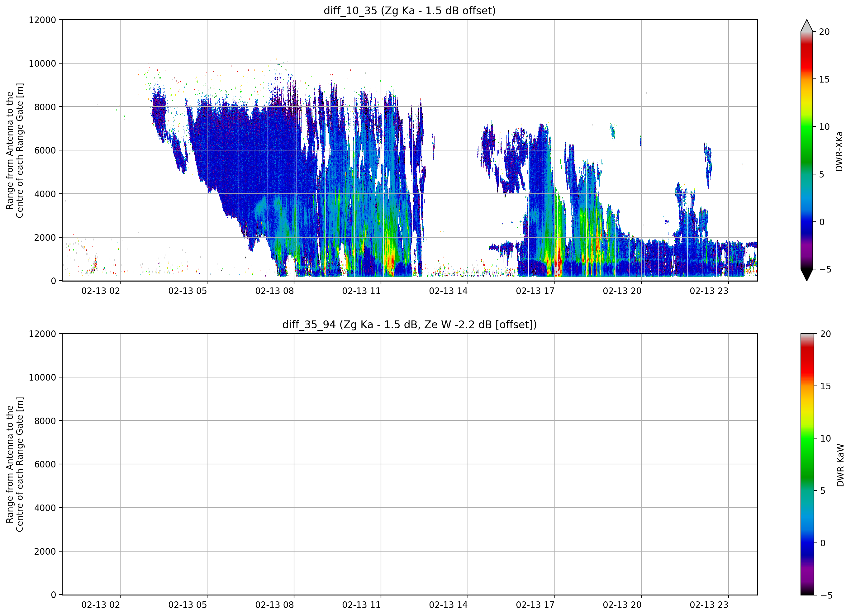Click the top DWR-XKa colorbar gradient
The width and height of the screenshot is (851, 616).
[x=806, y=150]
